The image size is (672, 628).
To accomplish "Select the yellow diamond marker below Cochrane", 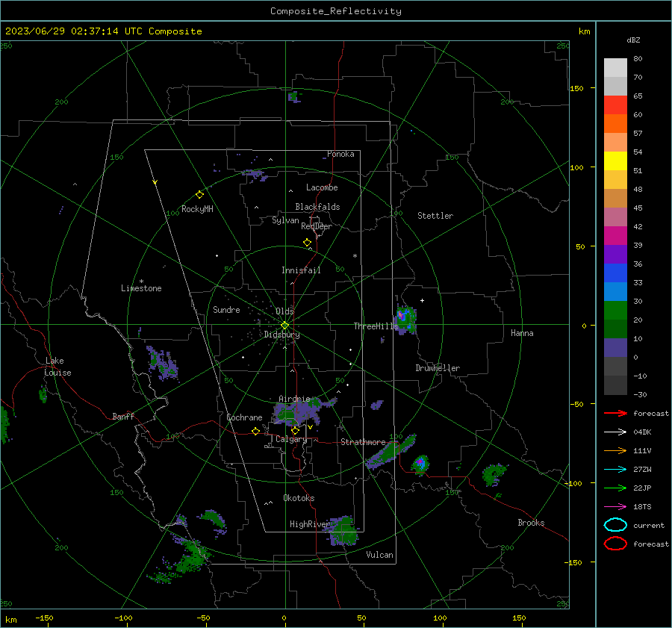I will (255, 432).
